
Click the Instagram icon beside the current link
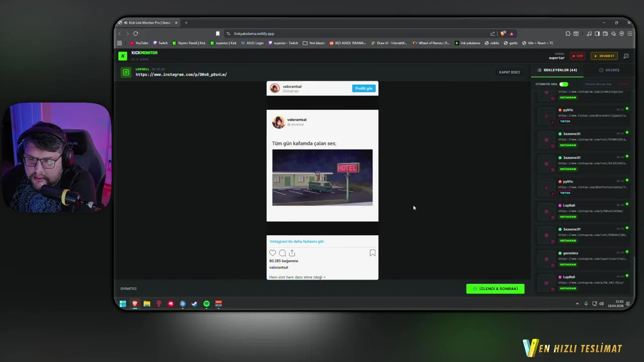pyautogui.click(x=126, y=72)
